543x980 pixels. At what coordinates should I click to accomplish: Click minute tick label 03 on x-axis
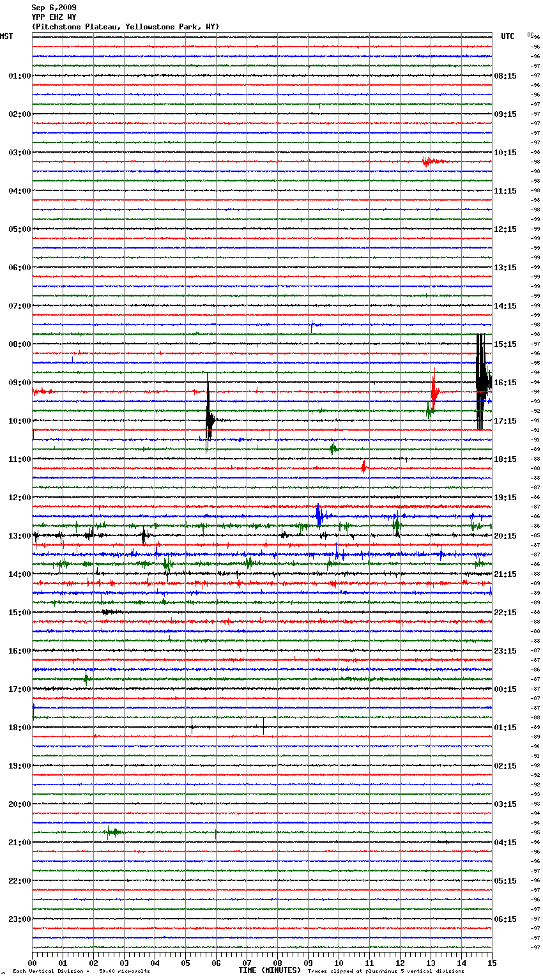[124, 963]
